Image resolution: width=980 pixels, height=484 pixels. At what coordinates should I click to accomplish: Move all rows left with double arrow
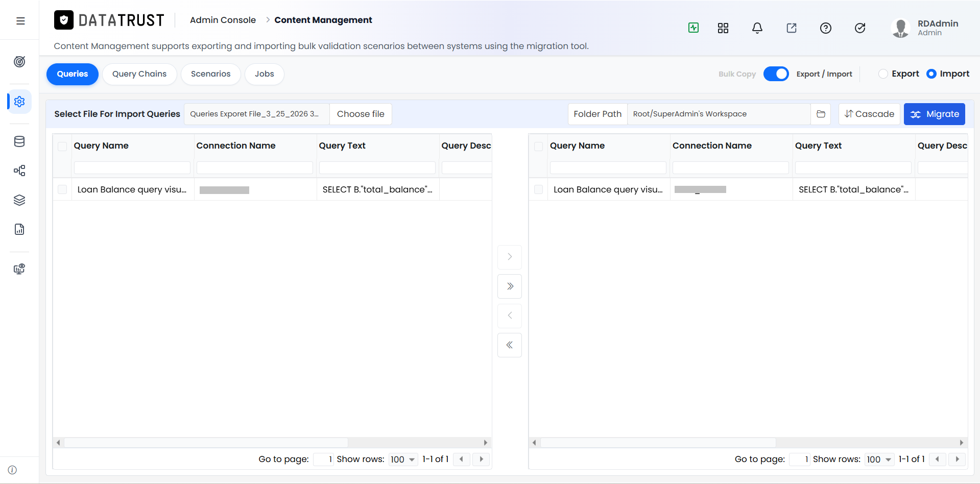[510, 345]
